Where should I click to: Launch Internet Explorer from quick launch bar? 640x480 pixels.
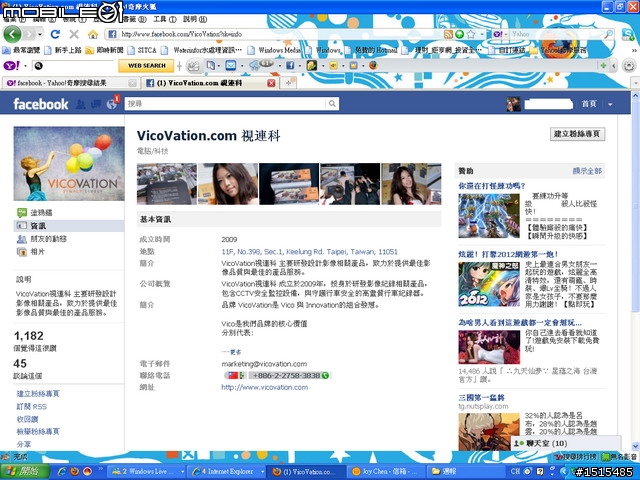click(x=62, y=471)
